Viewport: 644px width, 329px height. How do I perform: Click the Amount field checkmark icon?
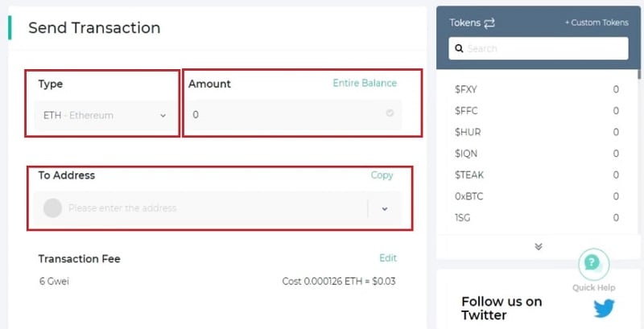pos(390,114)
